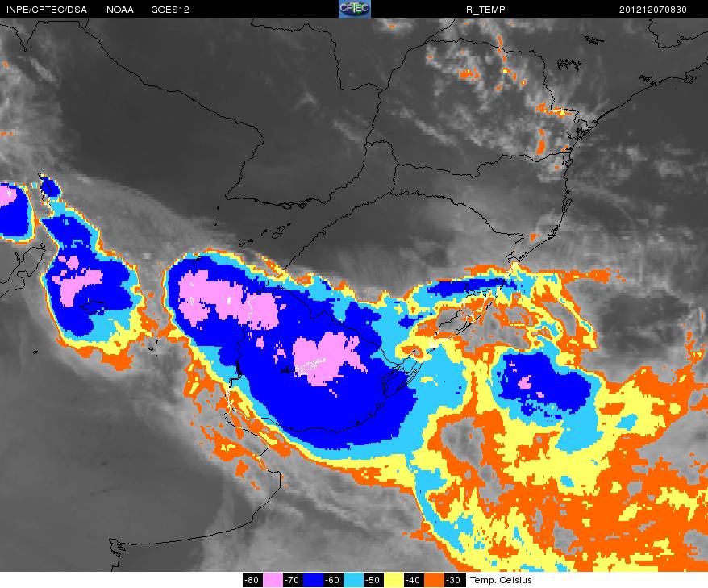This screenshot has width=708, height=588.
Task: Select the timestamp 201212070830
Action: pos(653,10)
